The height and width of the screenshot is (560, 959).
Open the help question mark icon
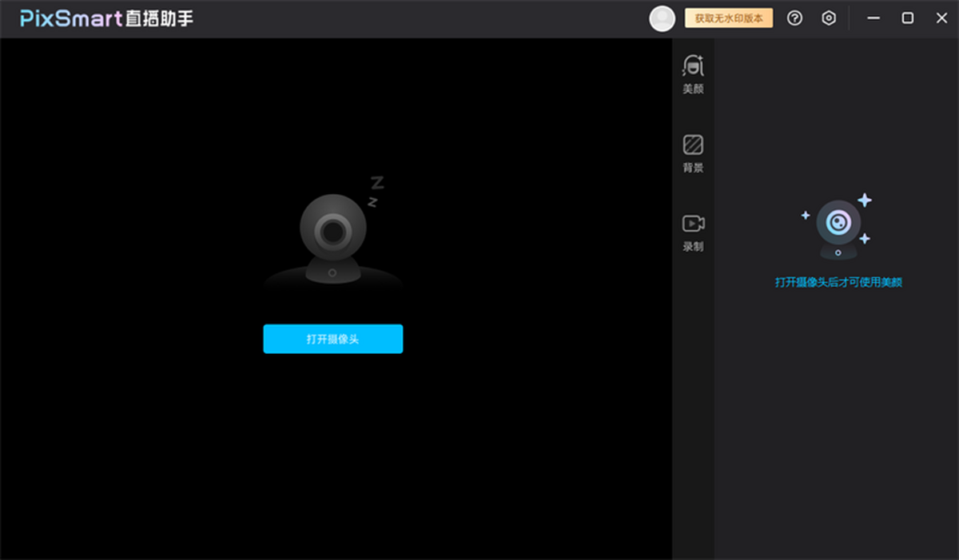[794, 18]
